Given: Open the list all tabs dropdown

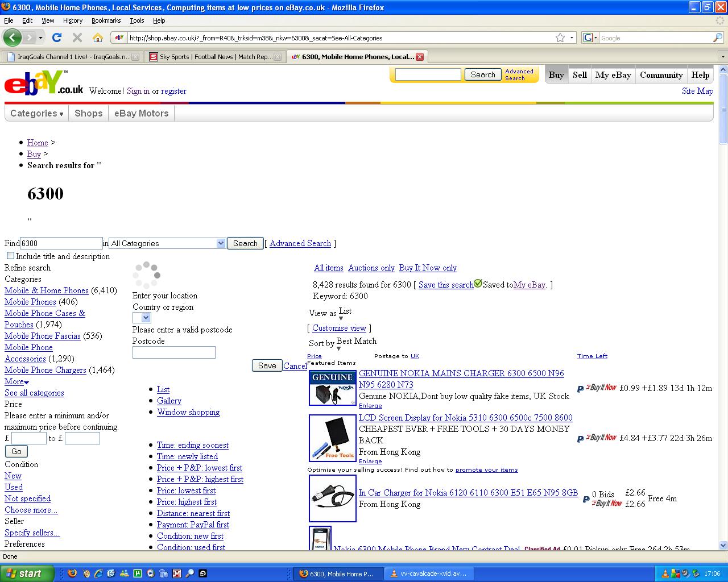Looking at the screenshot, I should (x=723, y=57).
